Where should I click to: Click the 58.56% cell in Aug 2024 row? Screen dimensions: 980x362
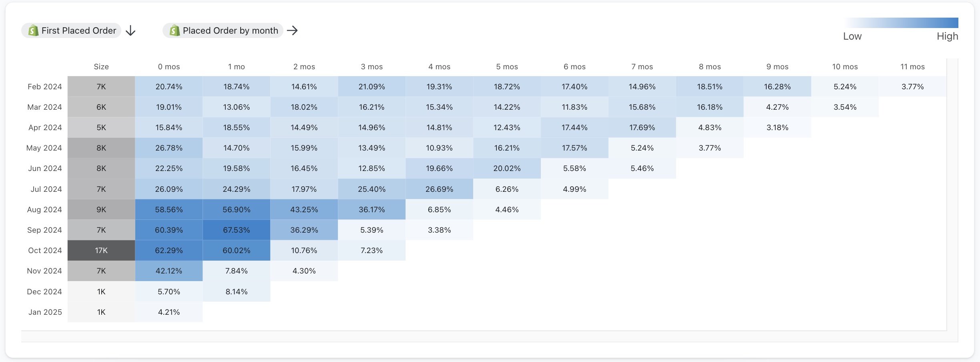(x=169, y=209)
